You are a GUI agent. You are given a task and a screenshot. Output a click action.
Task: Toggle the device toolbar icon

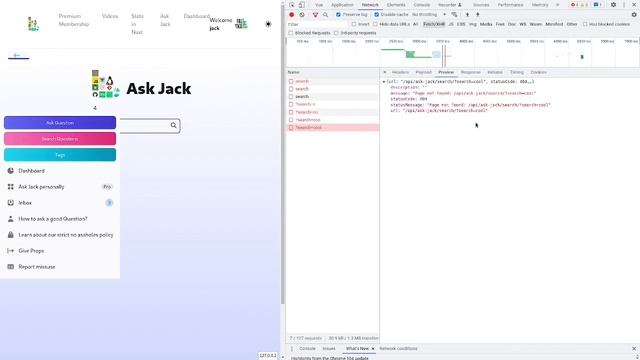[x=302, y=5]
